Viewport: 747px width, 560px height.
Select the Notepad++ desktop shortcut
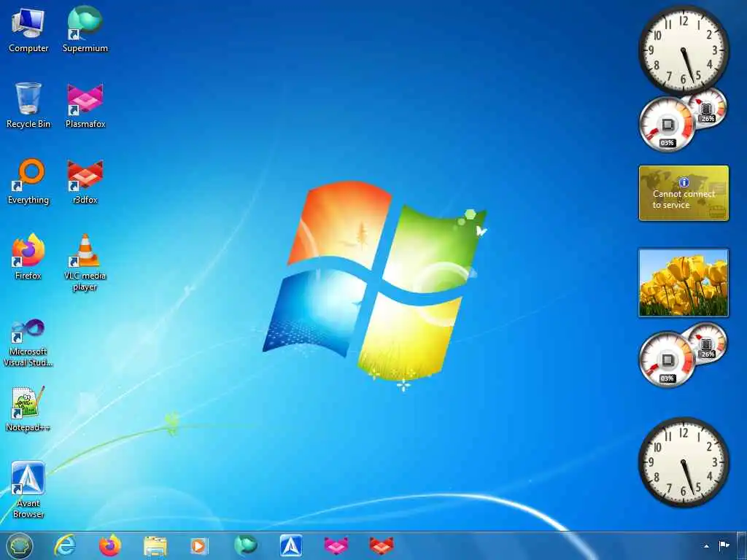tap(28, 409)
